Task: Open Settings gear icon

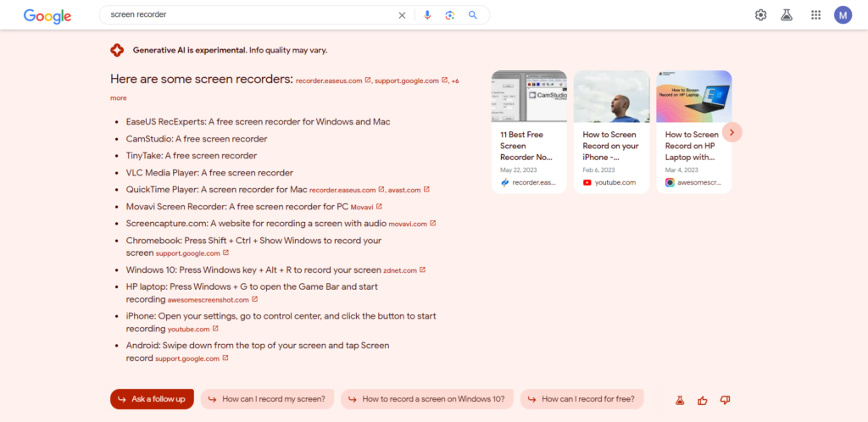Action: (760, 15)
